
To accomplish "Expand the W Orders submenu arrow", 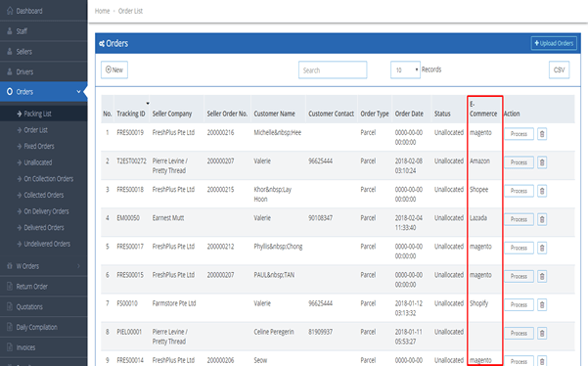I will click(x=78, y=266).
